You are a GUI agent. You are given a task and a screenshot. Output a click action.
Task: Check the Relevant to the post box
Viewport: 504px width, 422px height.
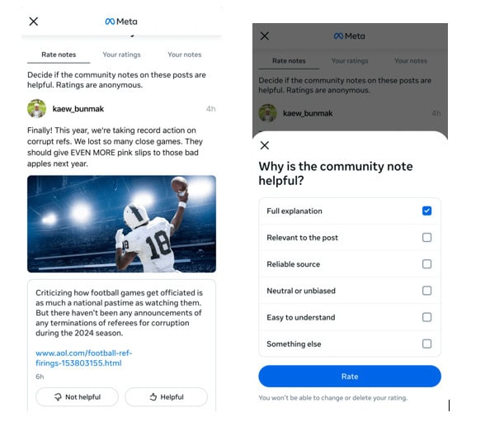point(426,238)
